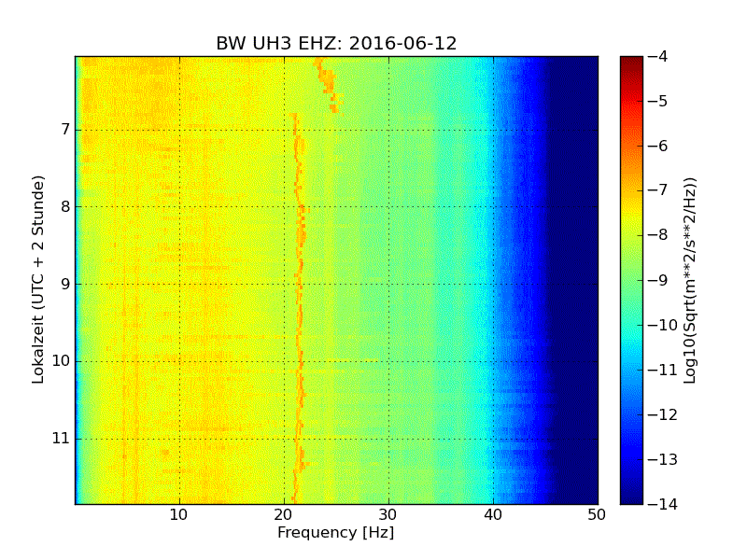Click the y-axis tick label '8'
Image resolution: width=747 pixels, height=560 pixels.
tap(65, 206)
